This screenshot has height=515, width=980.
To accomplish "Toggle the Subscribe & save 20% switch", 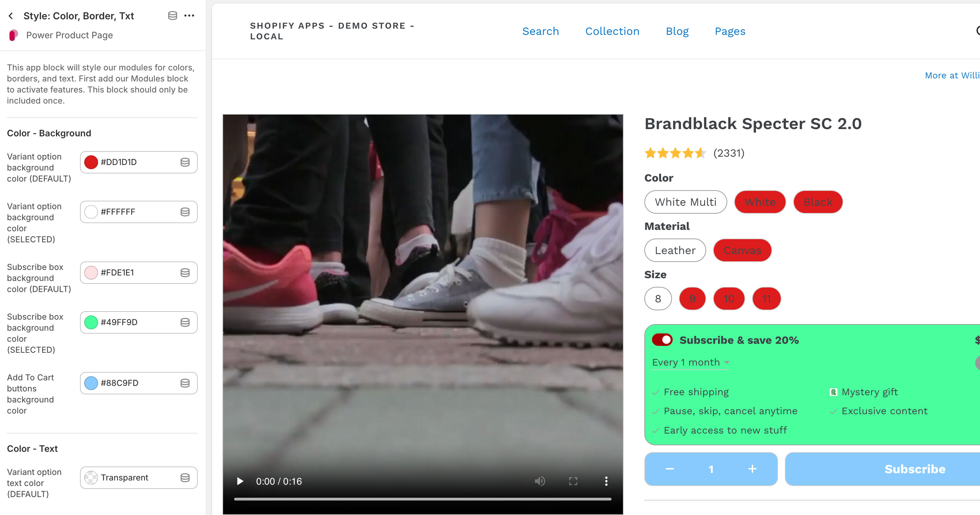I will pos(662,340).
